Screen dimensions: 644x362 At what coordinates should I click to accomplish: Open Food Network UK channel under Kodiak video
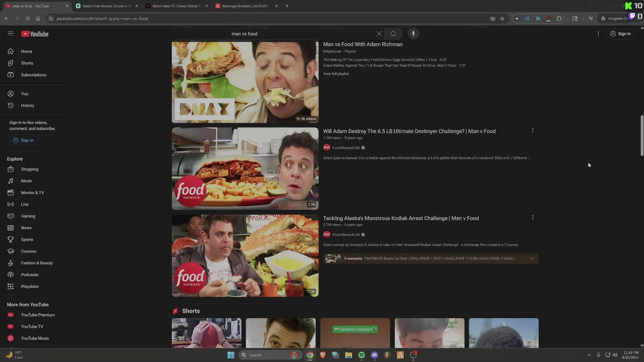click(346, 235)
